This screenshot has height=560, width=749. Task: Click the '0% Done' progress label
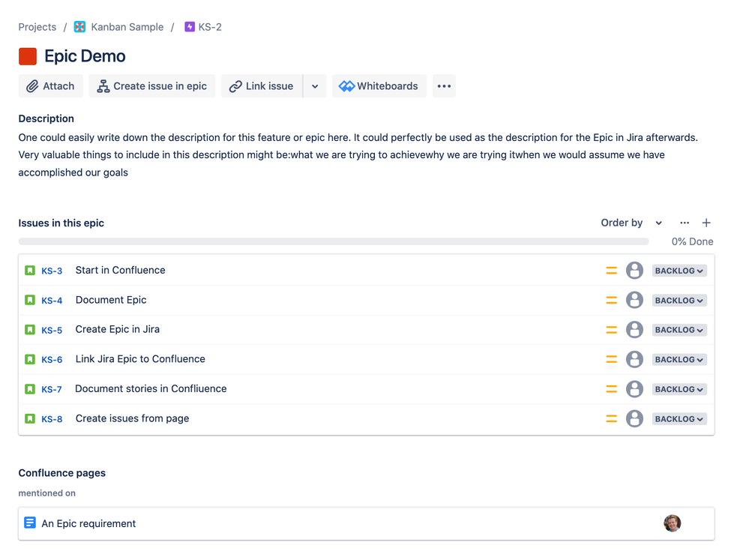(692, 242)
